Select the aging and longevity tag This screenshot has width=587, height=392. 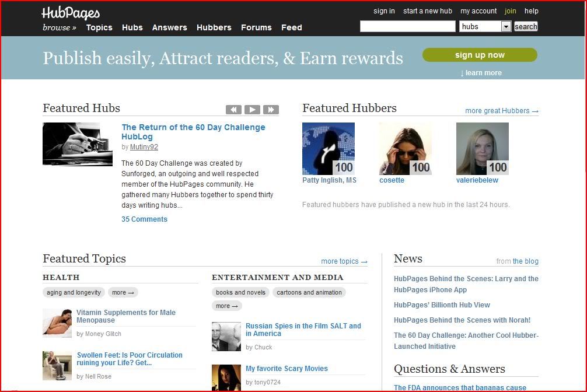pos(74,292)
